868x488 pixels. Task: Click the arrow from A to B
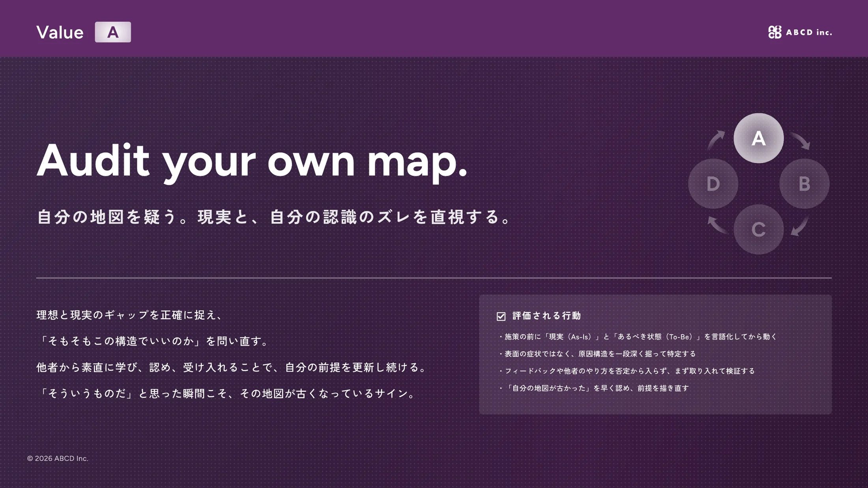(800, 141)
